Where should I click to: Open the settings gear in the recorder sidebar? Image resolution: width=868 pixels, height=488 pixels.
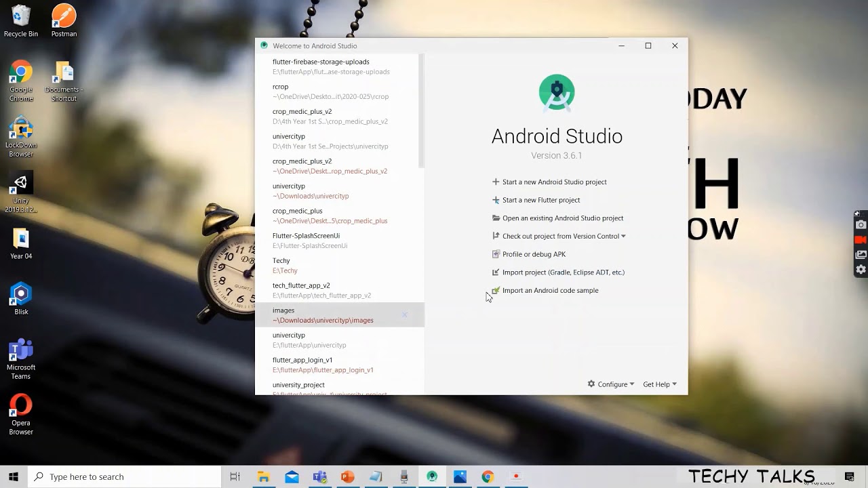point(861,269)
